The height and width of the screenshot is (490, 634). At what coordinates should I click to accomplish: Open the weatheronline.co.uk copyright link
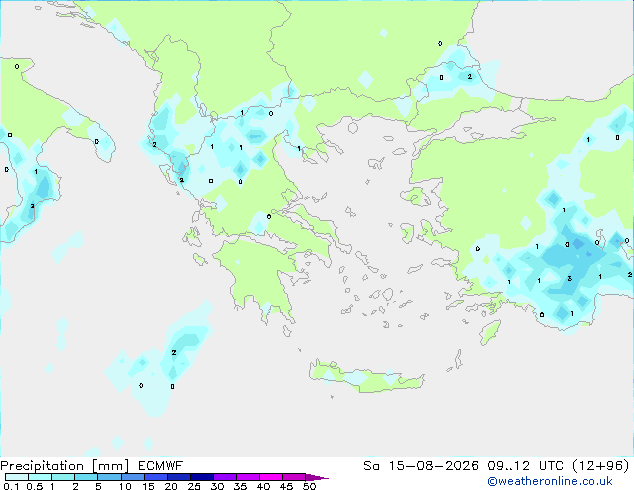click(550, 481)
